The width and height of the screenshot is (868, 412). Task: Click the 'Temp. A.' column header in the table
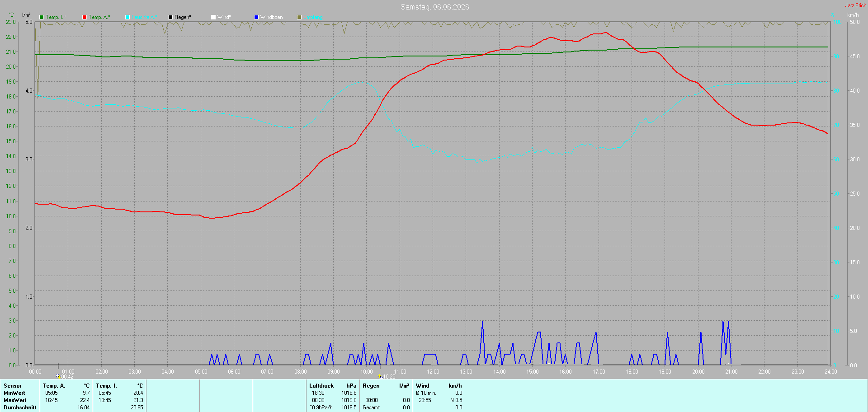pos(54,386)
